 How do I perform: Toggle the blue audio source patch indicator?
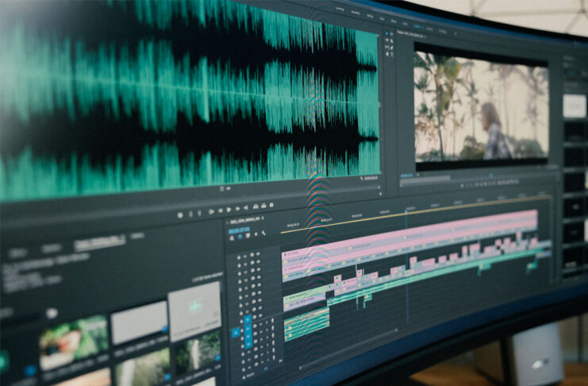coord(236,332)
